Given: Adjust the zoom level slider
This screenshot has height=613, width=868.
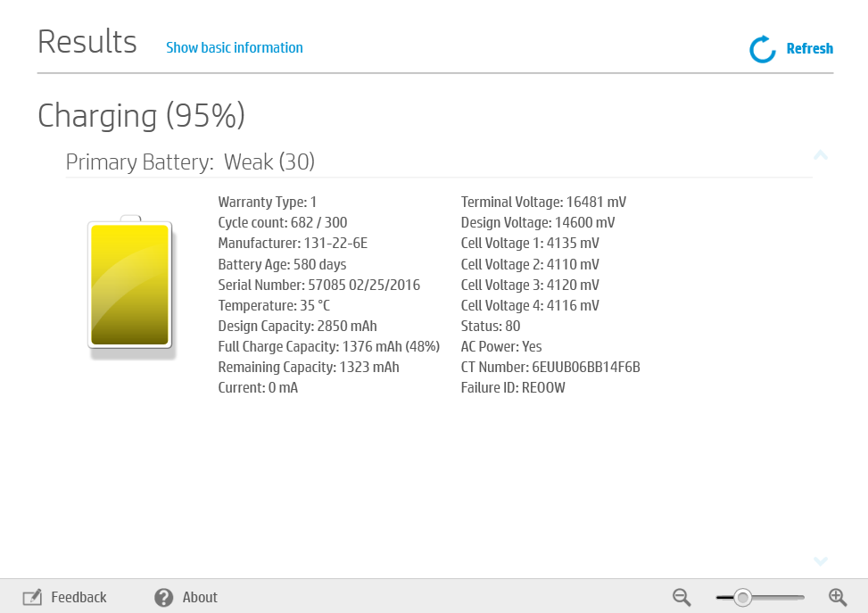Looking at the screenshot, I should [x=745, y=597].
